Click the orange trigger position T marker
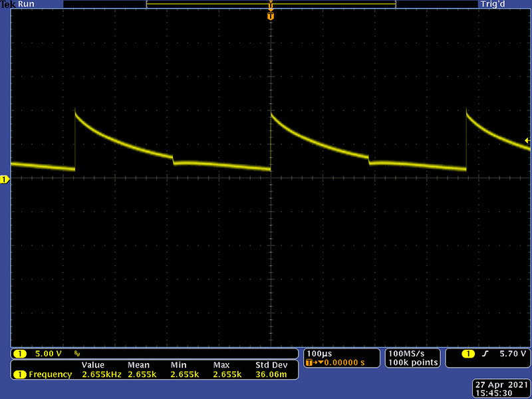Image resolution: width=532 pixels, height=399 pixels. pos(270,15)
